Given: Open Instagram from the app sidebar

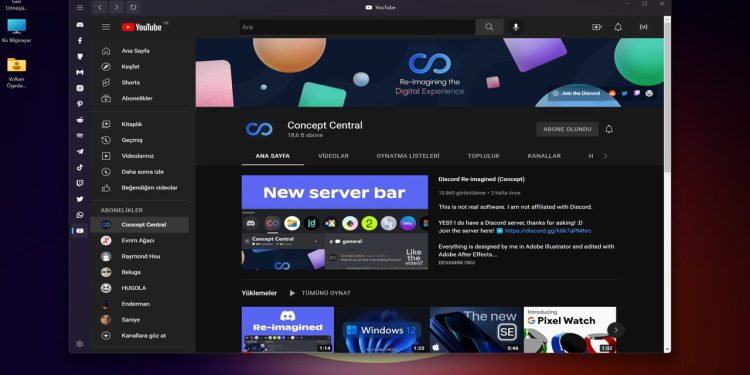Looking at the screenshot, I should click(80, 88).
